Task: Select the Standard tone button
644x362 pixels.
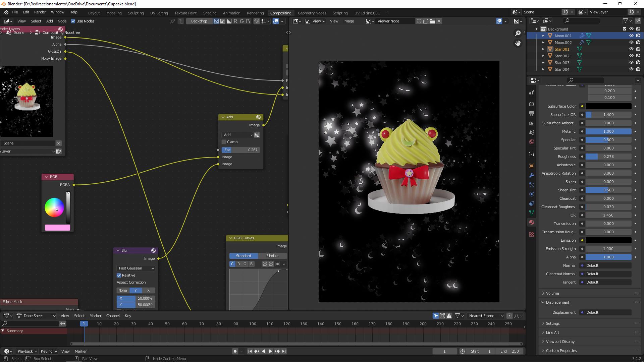Action: [x=244, y=256]
